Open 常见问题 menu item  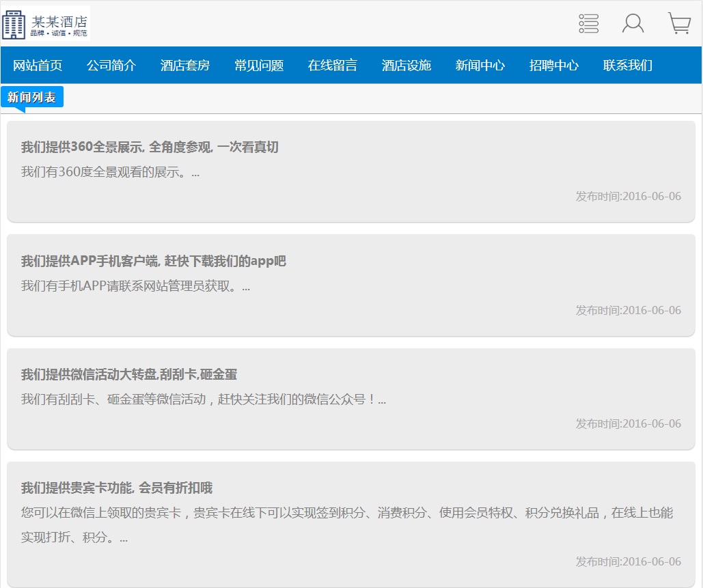(x=259, y=66)
